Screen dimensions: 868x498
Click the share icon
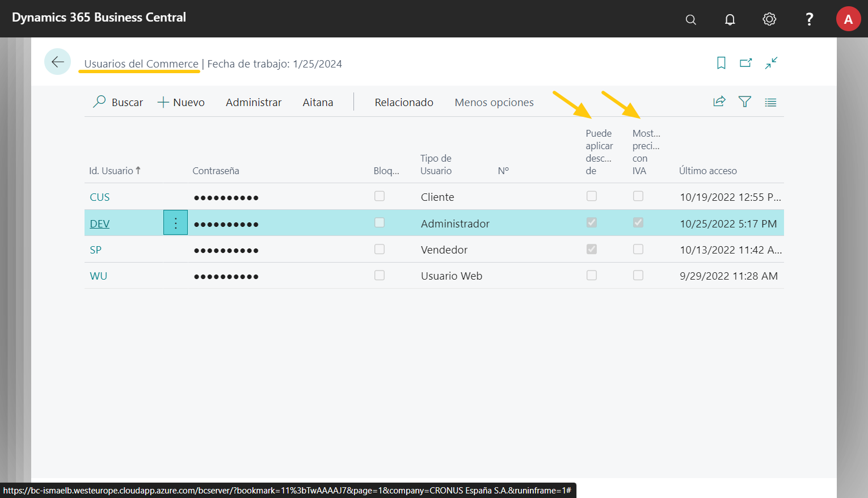[719, 102]
